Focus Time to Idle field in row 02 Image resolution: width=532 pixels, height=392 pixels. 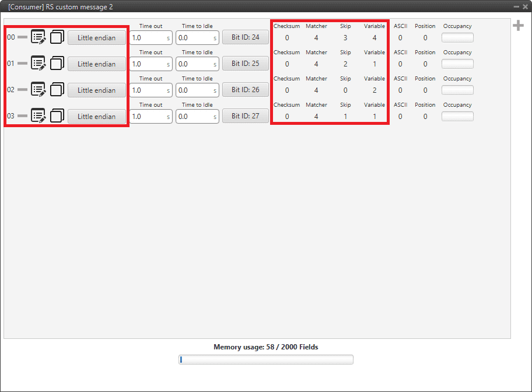[194, 90]
